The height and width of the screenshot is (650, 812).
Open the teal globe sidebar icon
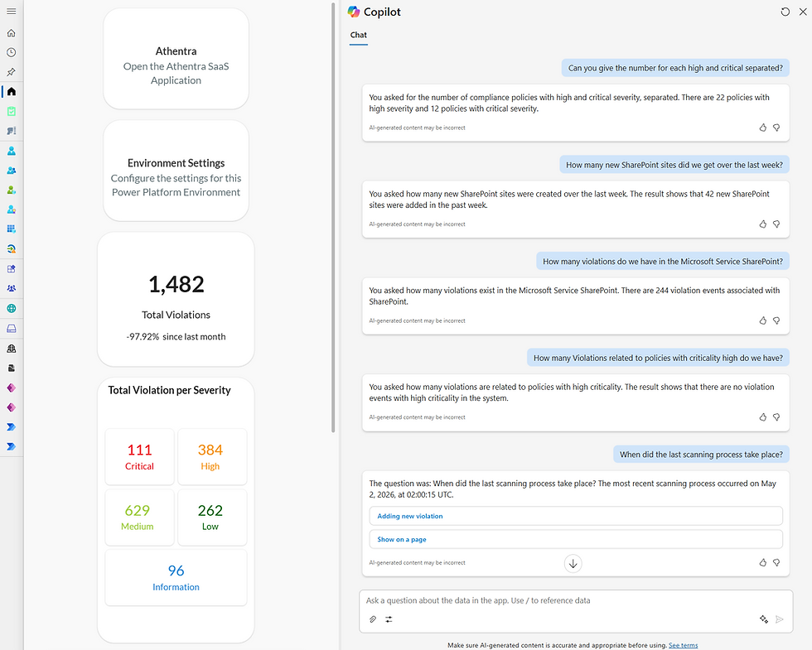[x=12, y=308]
